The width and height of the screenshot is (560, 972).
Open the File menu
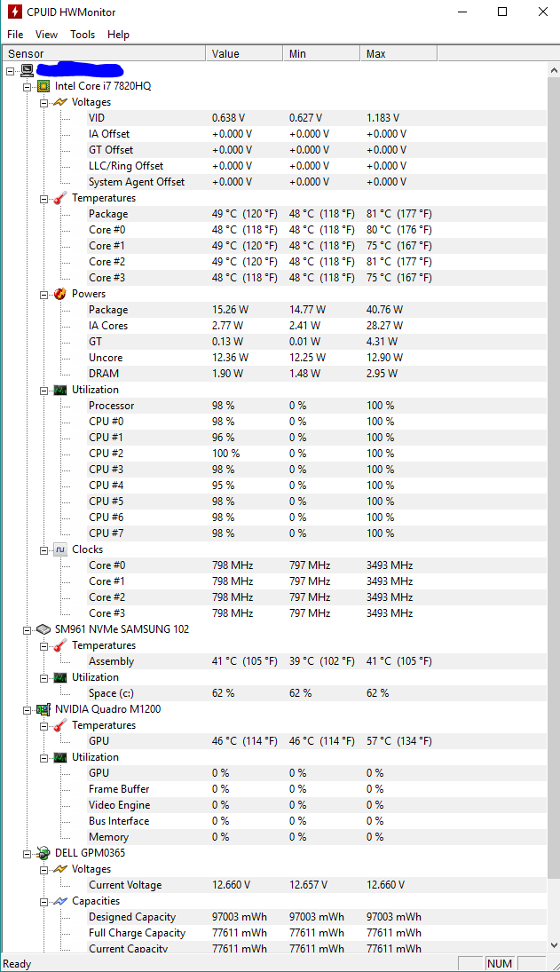15,35
